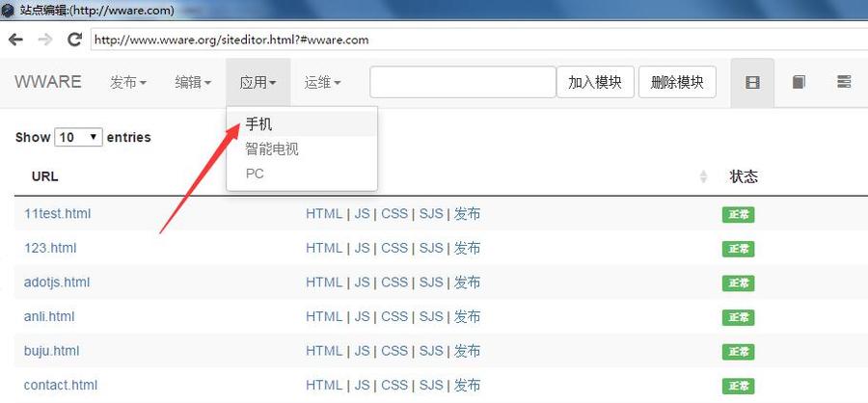Image resolution: width=868 pixels, height=403 pixels.
Task: Choose PC from the 应用 menu
Action: [x=302, y=174]
